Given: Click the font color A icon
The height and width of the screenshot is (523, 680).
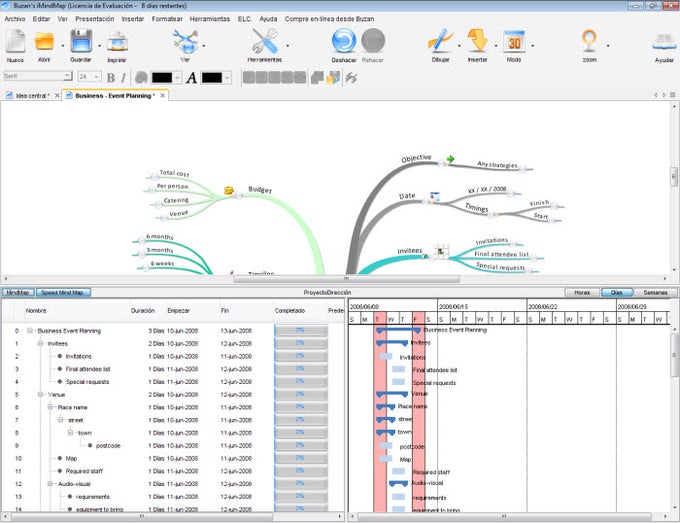Looking at the screenshot, I should (x=191, y=78).
